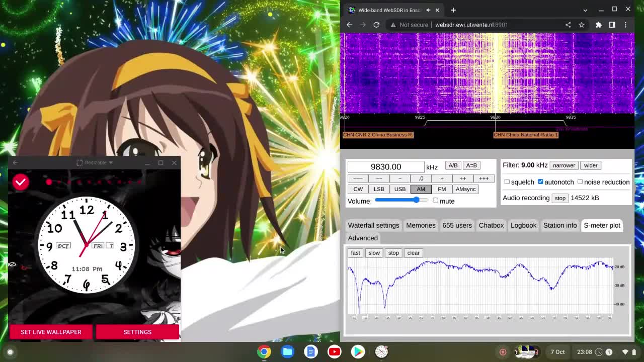644x362 pixels.
Task: Select AM demodulation mode
Action: pos(421,189)
